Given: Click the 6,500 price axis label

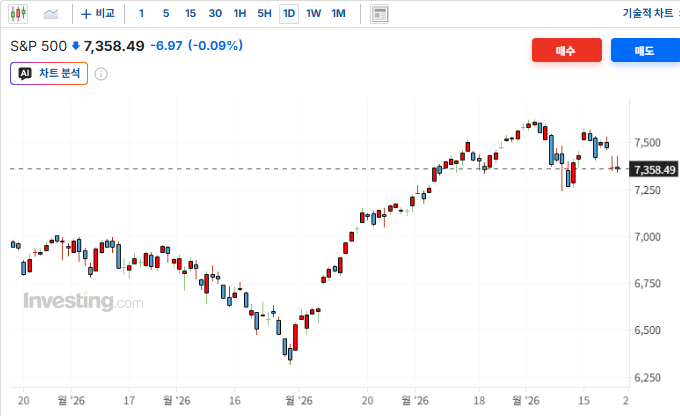Looking at the screenshot, I should tap(647, 331).
